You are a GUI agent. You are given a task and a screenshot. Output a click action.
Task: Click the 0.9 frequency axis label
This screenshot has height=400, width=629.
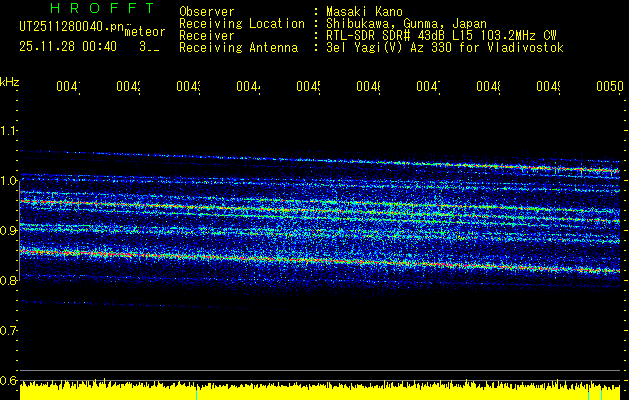tap(9, 231)
